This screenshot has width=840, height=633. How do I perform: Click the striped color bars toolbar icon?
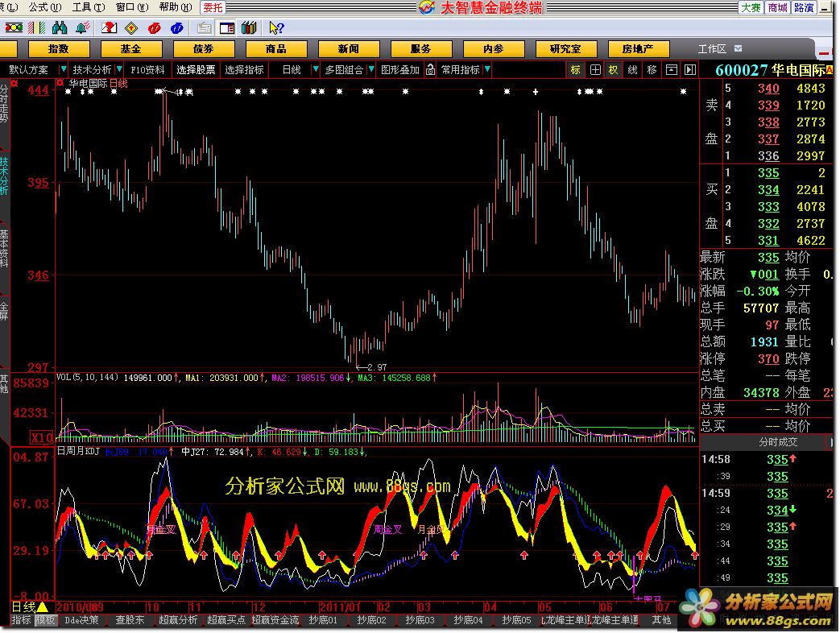click(x=36, y=28)
